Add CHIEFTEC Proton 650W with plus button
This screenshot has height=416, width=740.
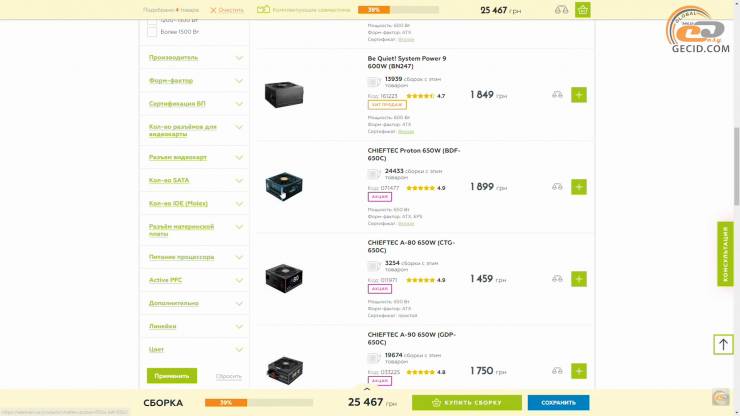click(x=579, y=187)
